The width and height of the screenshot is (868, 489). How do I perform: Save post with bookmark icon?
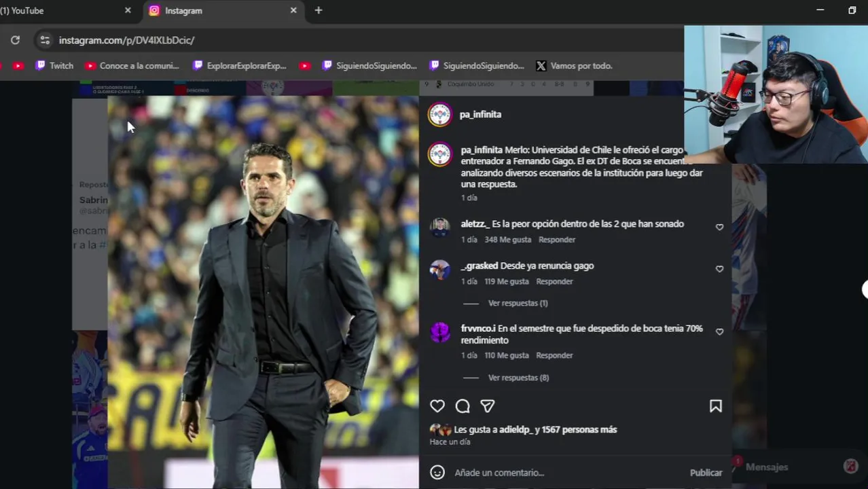pos(715,406)
